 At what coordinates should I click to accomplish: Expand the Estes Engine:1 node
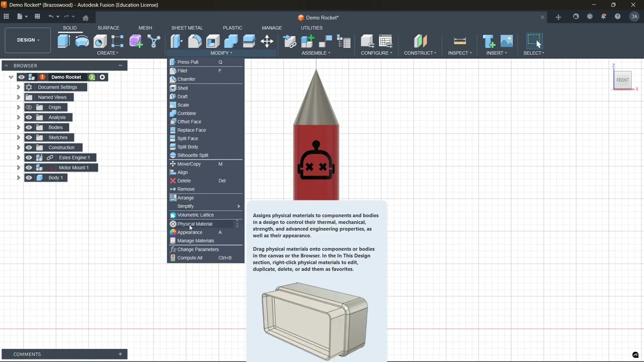coord(18,157)
